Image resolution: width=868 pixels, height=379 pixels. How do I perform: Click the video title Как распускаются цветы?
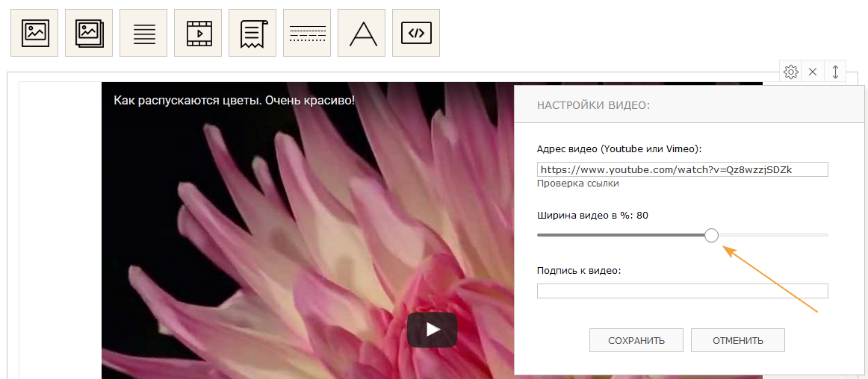click(234, 101)
